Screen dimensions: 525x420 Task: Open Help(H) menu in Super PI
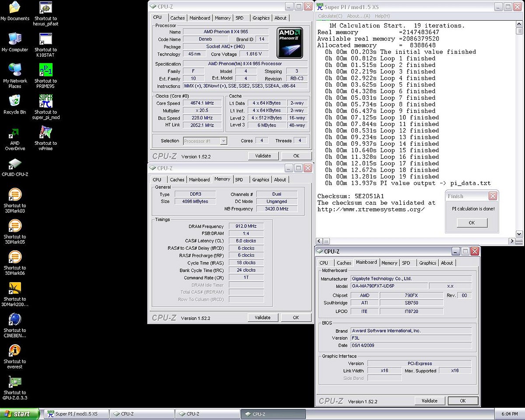pos(382,16)
